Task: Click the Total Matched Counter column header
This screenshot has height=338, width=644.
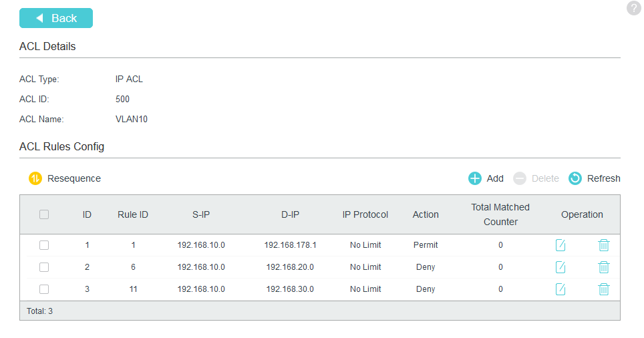Action: 500,214
